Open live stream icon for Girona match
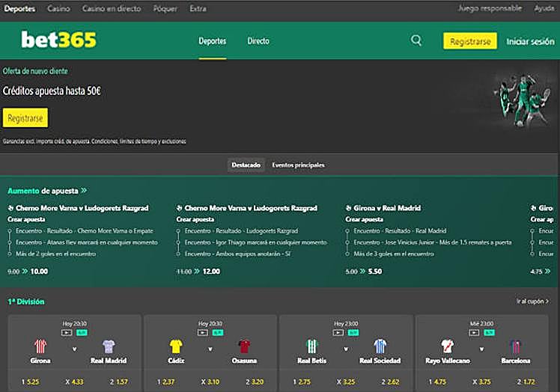 point(67,331)
